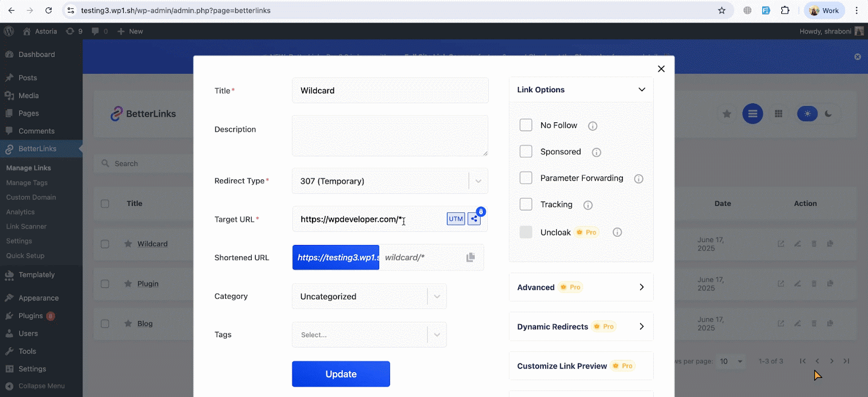Open Plugins menu in sidebar
The width and height of the screenshot is (868, 397).
pos(30,316)
